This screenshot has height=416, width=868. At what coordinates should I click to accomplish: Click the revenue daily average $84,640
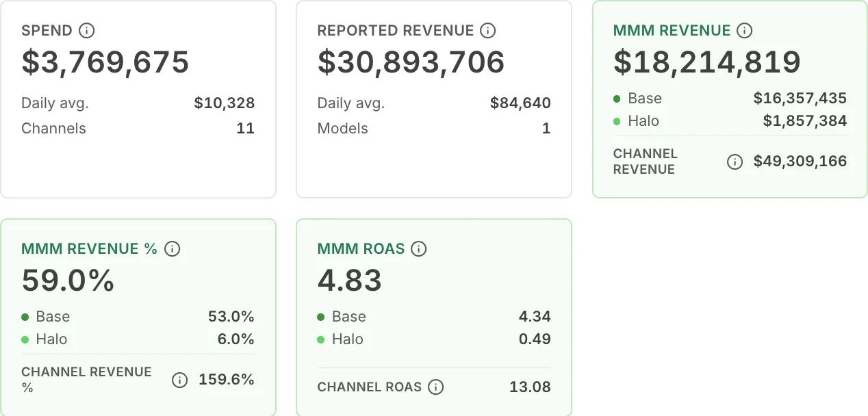pyautogui.click(x=520, y=103)
